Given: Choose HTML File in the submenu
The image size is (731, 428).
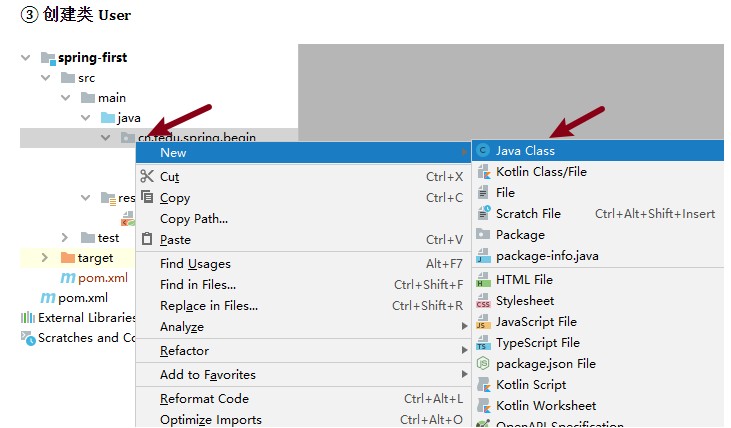Looking at the screenshot, I should [598, 280].
